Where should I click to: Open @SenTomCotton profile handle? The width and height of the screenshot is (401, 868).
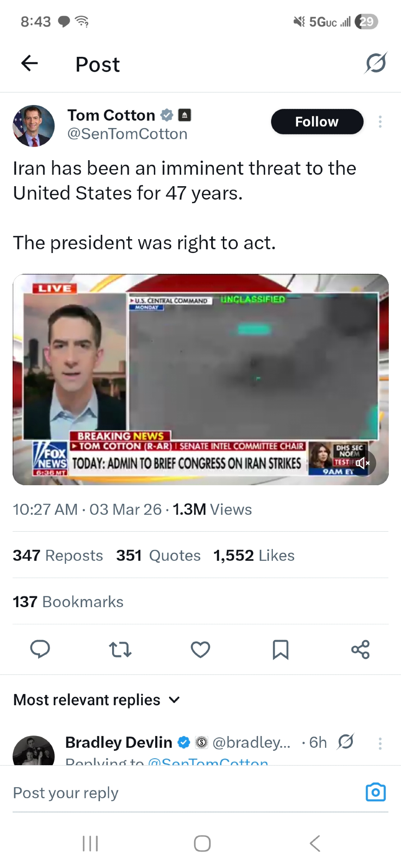[127, 134]
